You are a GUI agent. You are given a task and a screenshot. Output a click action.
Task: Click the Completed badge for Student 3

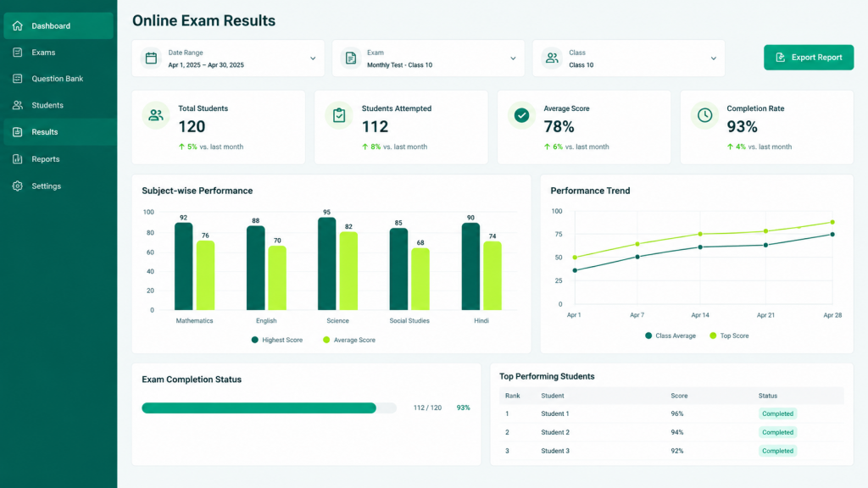[x=778, y=451]
